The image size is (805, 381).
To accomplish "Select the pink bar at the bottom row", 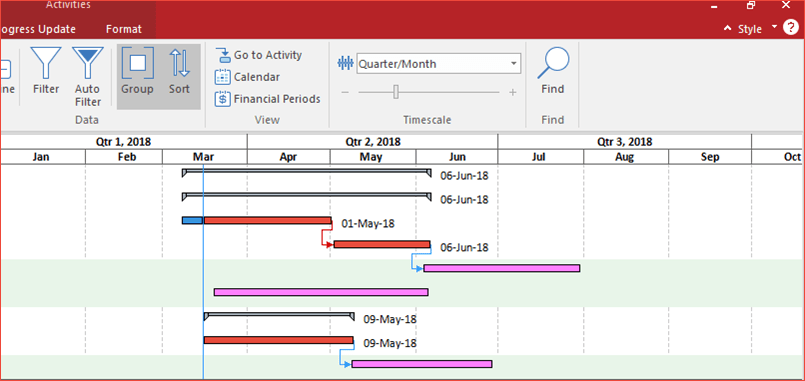I will 422,364.
